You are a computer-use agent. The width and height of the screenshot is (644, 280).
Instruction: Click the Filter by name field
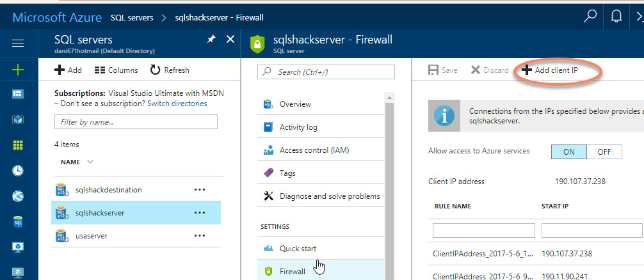click(x=136, y=121)
